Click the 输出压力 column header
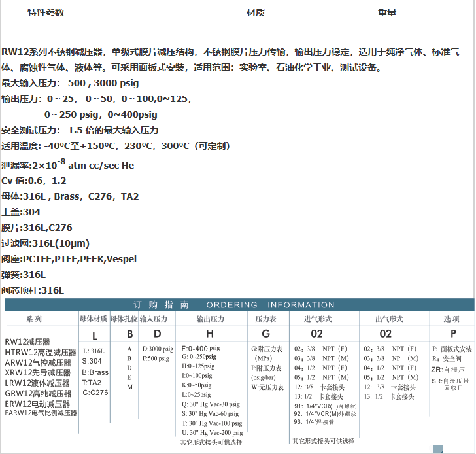The width and height of the screenshot is (476, 454). click(211, 319)
